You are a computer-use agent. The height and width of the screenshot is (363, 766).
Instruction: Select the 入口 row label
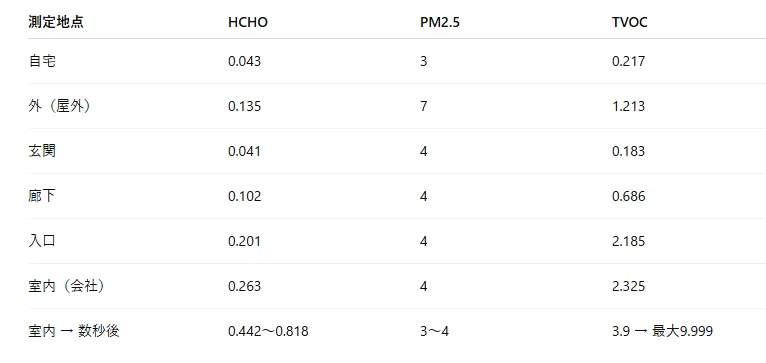42,241
